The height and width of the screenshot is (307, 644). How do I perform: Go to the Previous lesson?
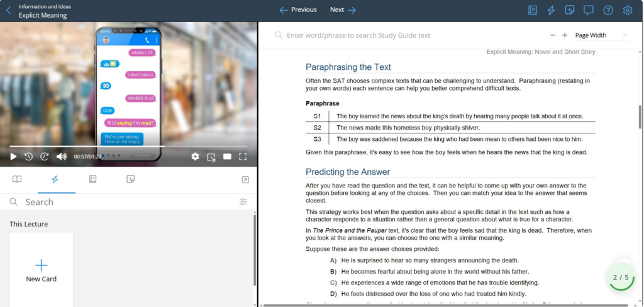297,10
